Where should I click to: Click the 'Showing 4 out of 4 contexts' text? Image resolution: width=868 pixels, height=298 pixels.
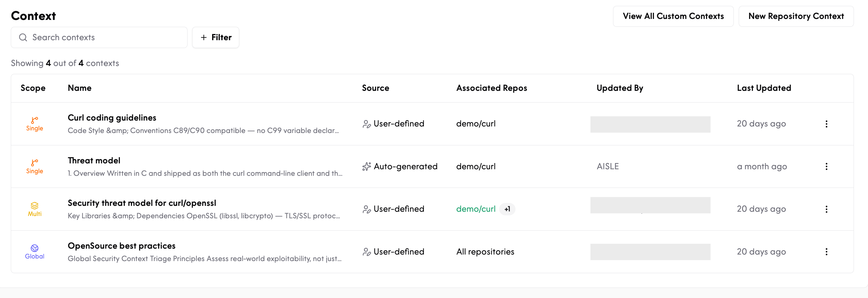(65, 63)
